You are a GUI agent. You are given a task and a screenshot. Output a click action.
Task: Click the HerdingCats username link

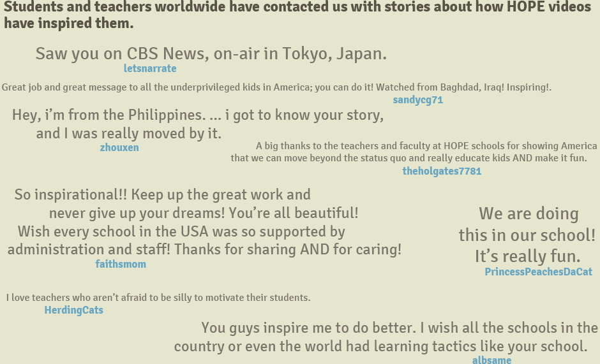pos(73,310)
